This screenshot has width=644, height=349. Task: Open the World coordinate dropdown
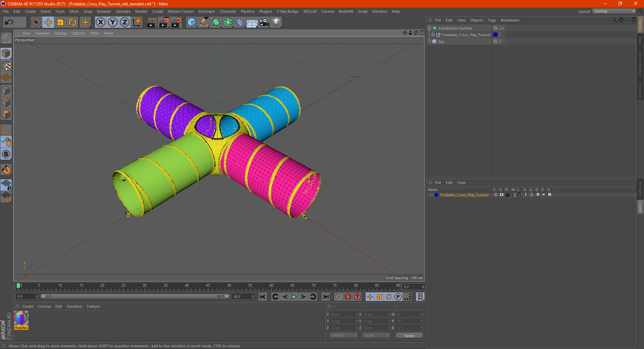pos(344,335)
